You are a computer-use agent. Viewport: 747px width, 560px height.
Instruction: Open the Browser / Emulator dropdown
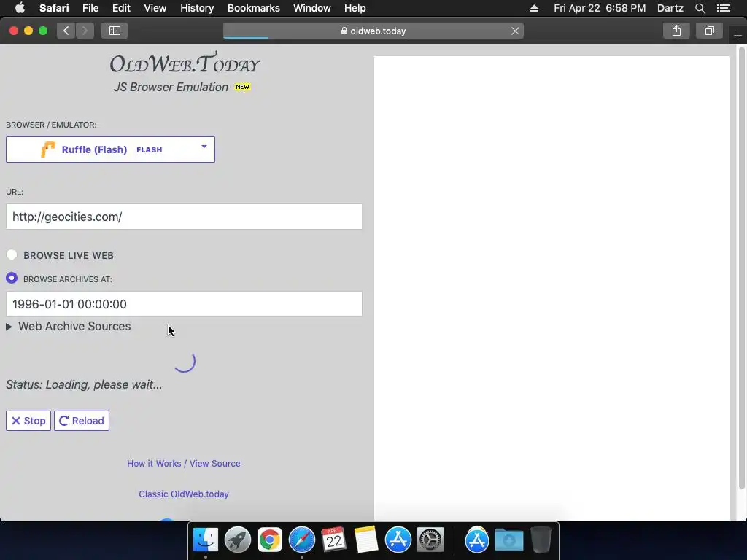[x=111, y=149]
